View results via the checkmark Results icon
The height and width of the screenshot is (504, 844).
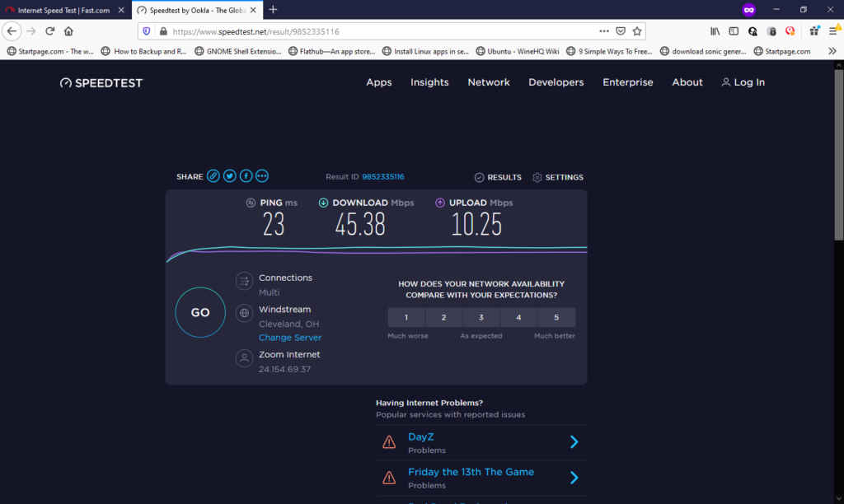coord(479,177)
